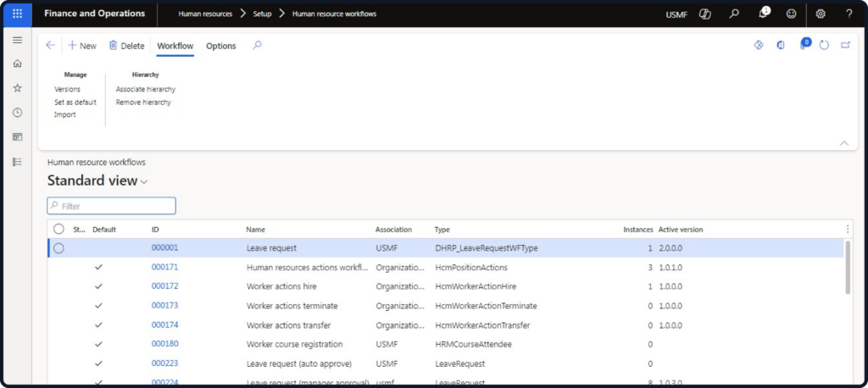Click the back arrow in action pane

point(50,45)
